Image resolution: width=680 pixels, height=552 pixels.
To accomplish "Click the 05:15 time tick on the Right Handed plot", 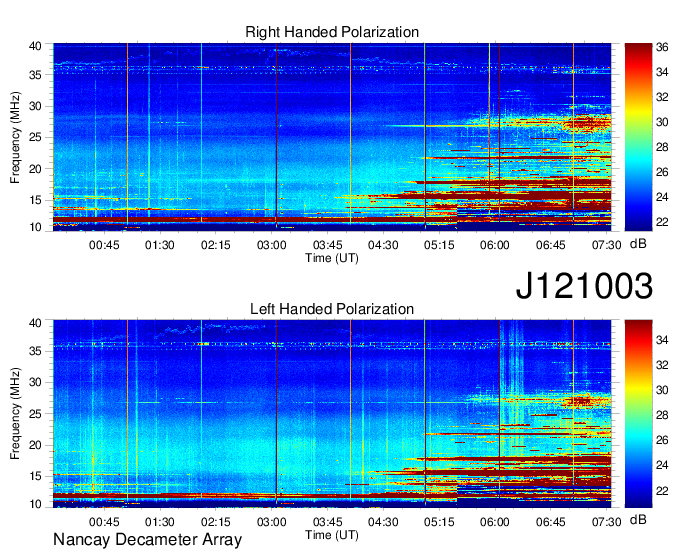I will point(439,245).
